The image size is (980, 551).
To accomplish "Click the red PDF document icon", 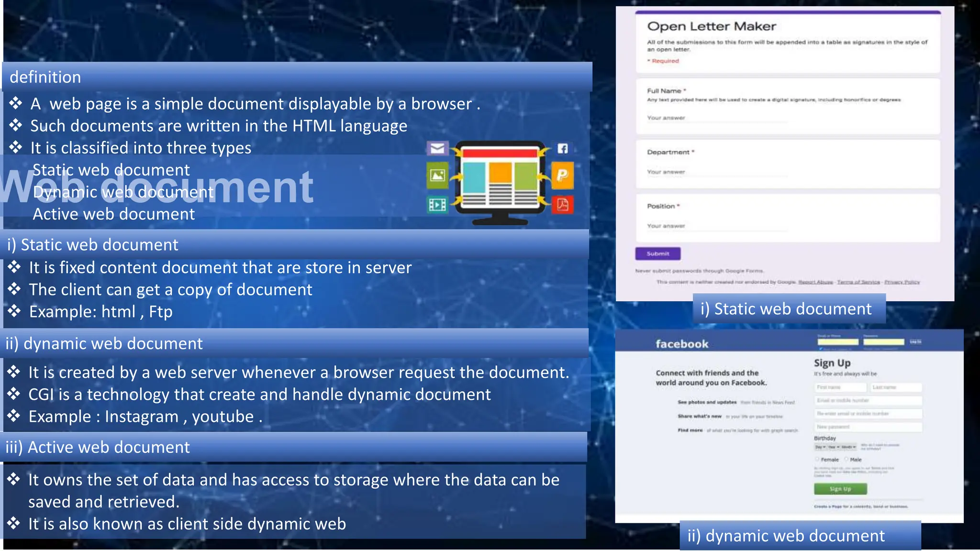I will pos(563,205).
